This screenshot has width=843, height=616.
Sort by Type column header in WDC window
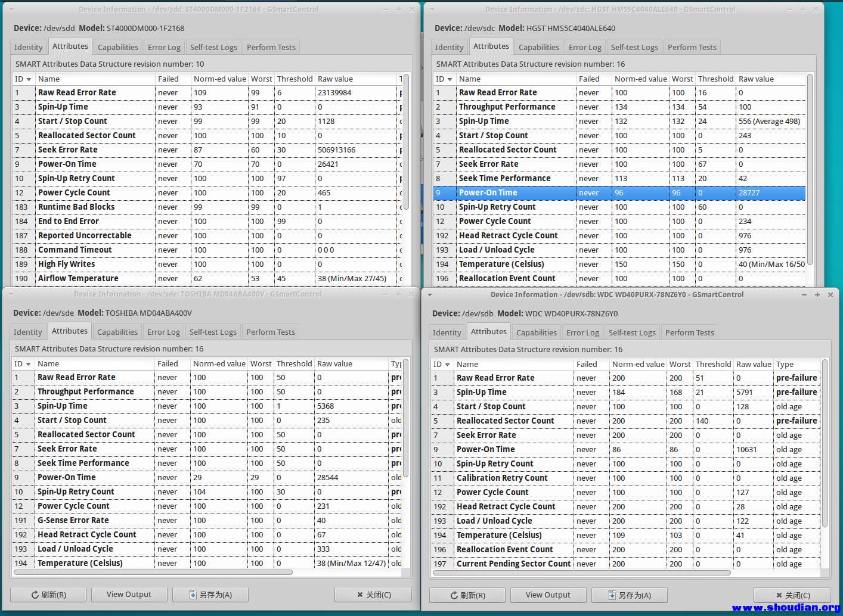[796, 364]
